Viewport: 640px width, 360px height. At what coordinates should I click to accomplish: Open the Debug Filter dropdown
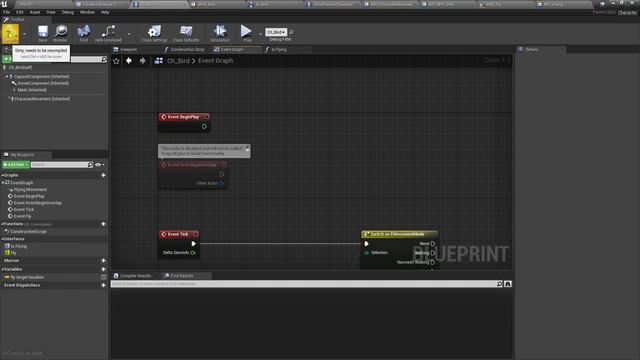(x=276, y=32)
